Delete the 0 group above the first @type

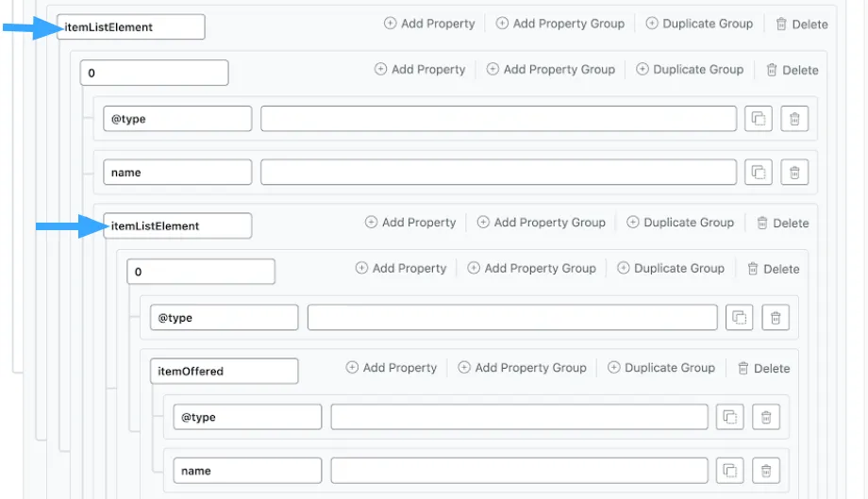[793, 70]
